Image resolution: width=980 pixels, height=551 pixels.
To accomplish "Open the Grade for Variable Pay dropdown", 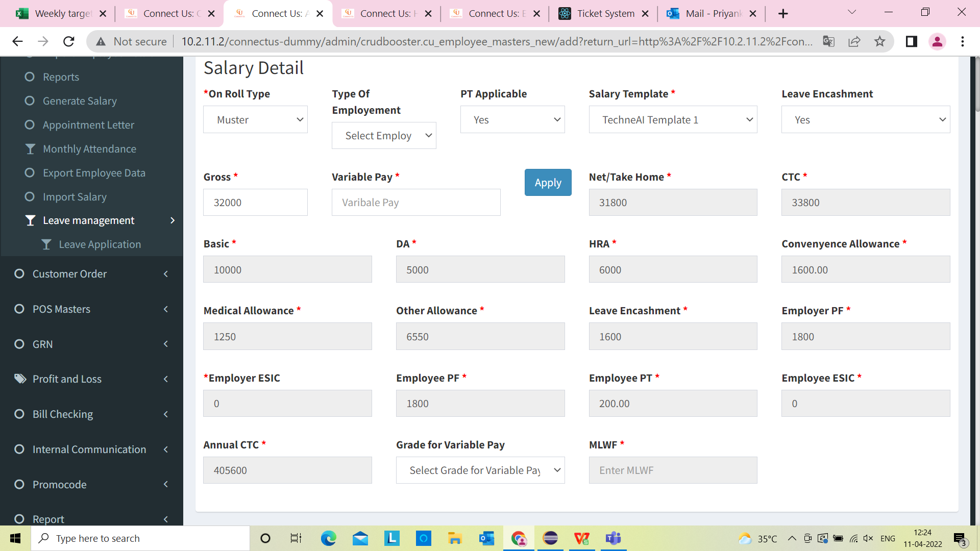I will (x=480, y=470).
